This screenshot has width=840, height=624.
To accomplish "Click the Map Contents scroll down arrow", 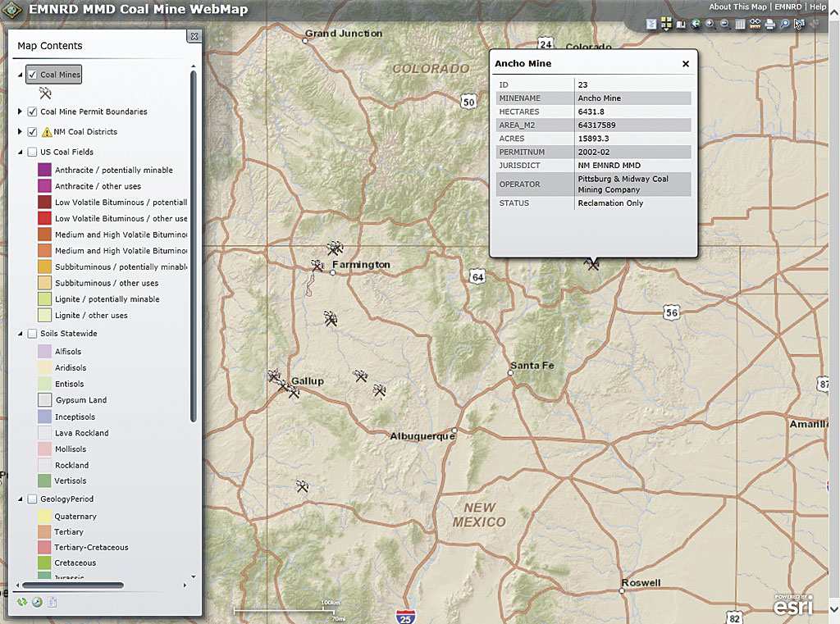I will click(x=194, y=577).
